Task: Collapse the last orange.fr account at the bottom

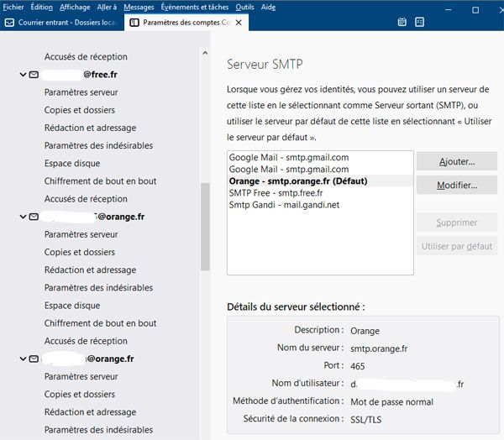Action: click(23, 359)
